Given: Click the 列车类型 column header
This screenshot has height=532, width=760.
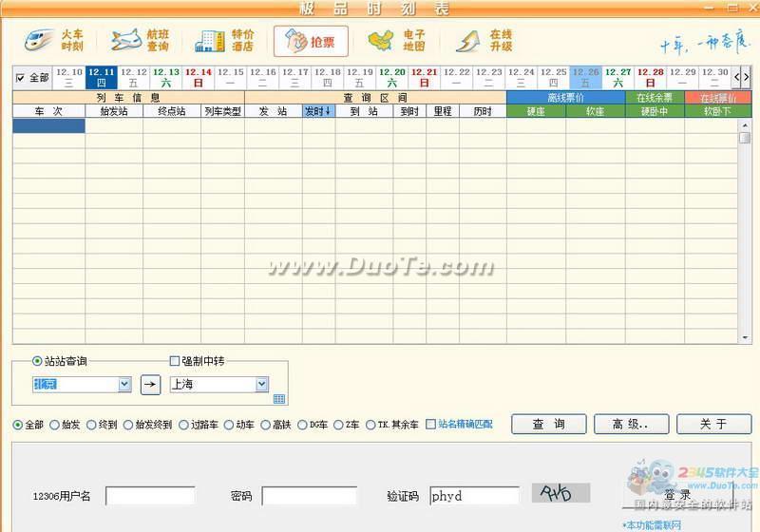Looking at the screenshot, I should coord(222,111).
